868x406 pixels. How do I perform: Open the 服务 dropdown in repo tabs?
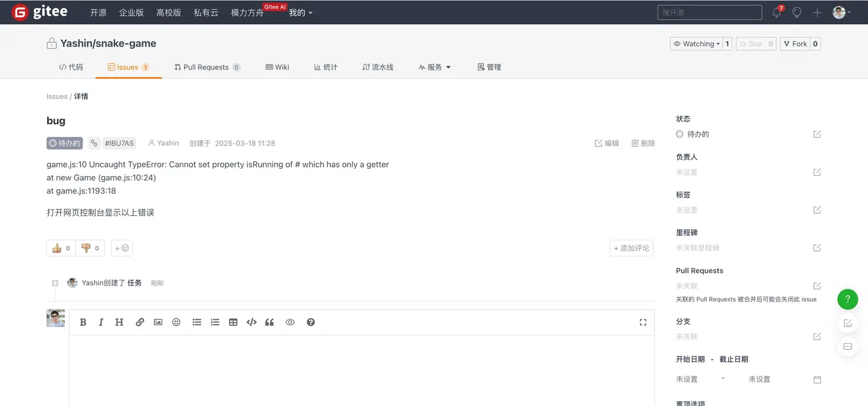(435, 67)
